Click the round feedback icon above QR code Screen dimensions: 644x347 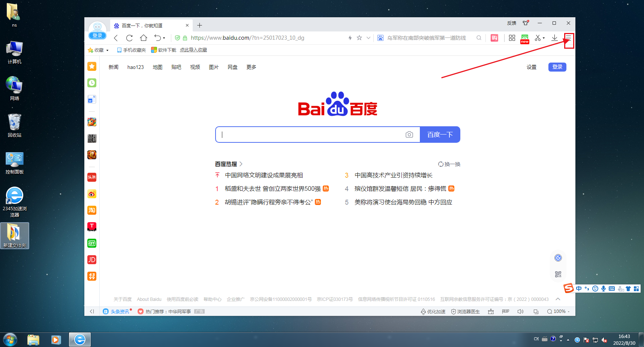558,258
